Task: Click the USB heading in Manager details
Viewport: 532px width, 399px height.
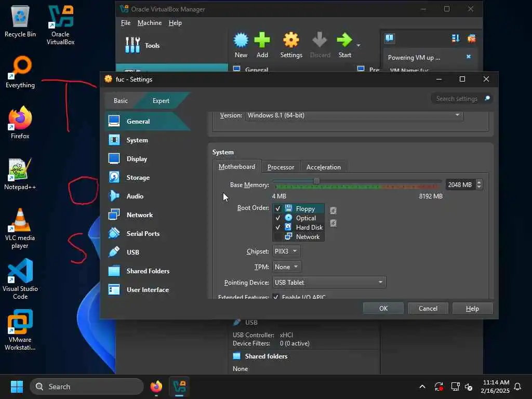Action: tap(251, 322)
